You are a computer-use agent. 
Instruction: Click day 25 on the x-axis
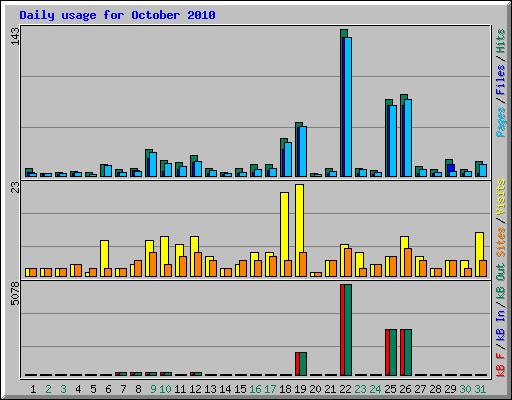click(390, 389)
